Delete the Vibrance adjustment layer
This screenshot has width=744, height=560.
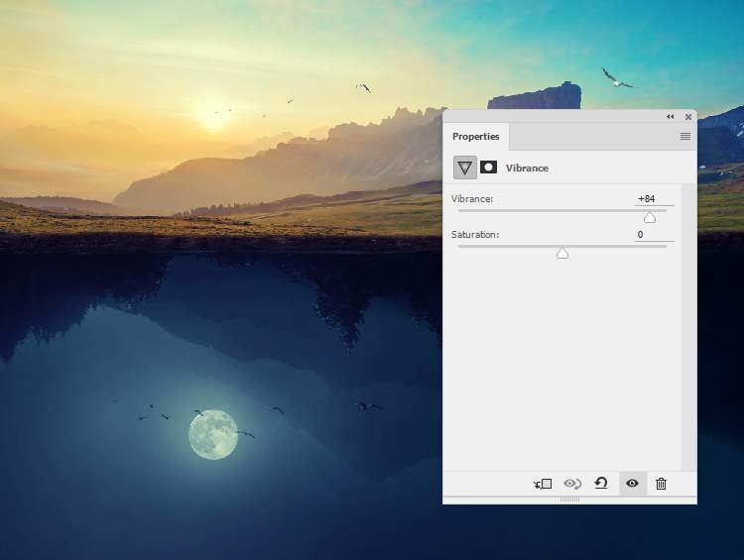662,484
